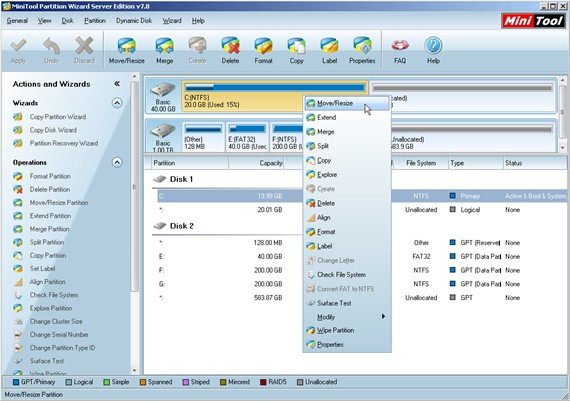Collapse the Actions and Wizards panel
Screen dimensions: 570x401
point(117,84)
